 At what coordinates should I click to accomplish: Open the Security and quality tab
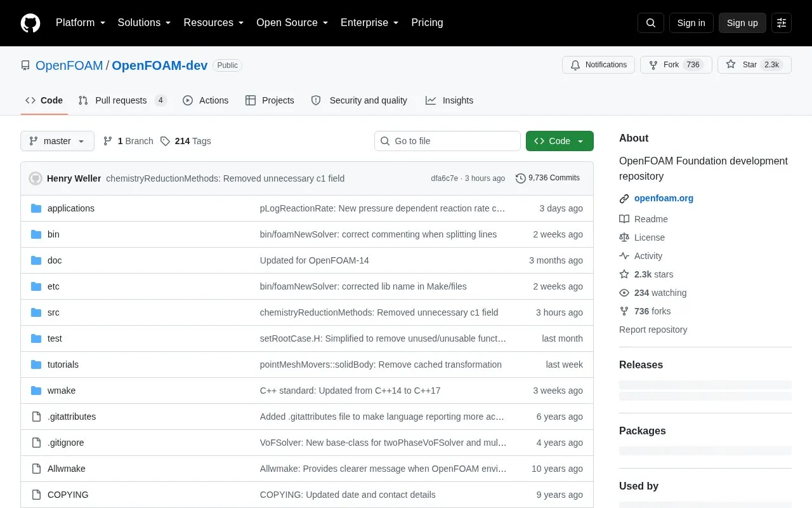tap(359, 100)
